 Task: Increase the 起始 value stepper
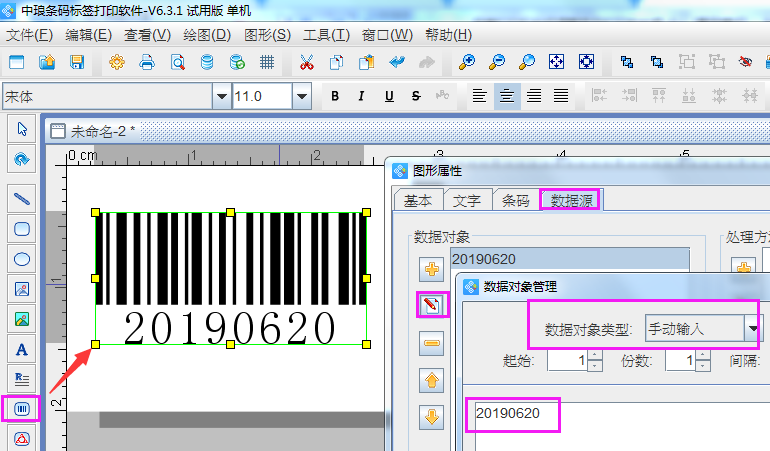pyautogui.click(x=595, y=356)
